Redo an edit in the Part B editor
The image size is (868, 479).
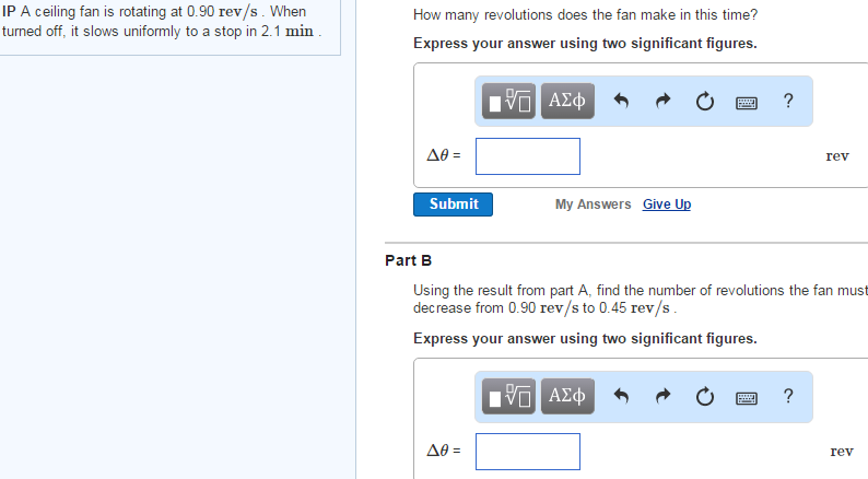(x=662, y=396)
